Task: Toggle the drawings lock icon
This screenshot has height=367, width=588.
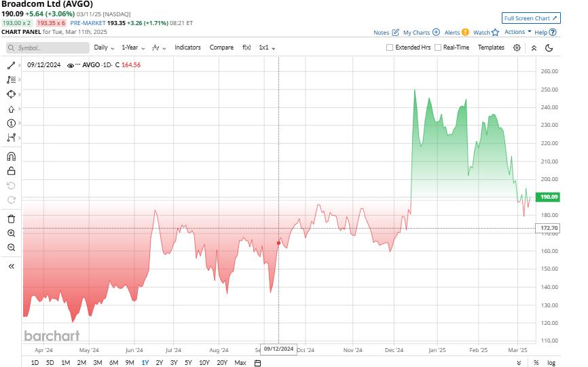Action: click(12, 171)
